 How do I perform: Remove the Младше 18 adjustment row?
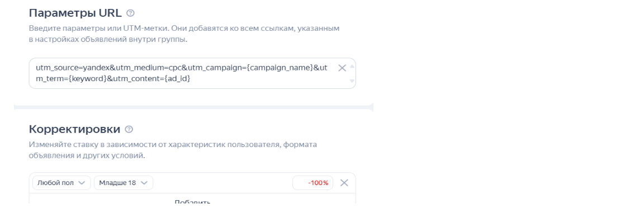(x=344, y=183)
